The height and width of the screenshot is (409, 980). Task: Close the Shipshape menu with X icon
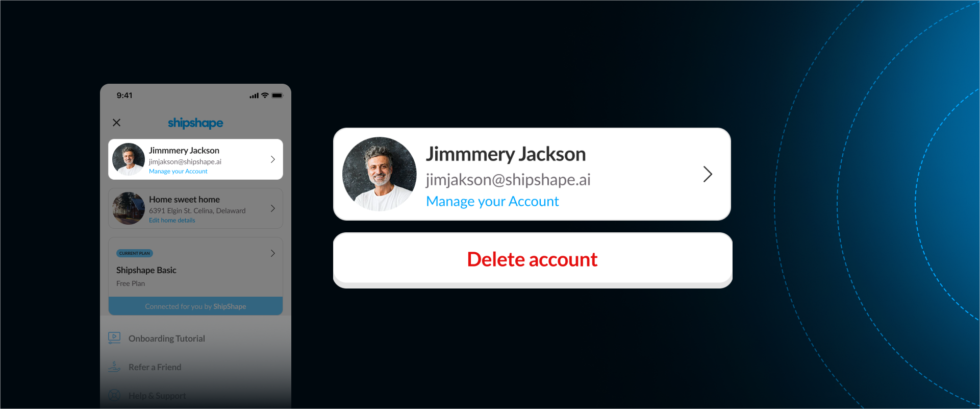coord(116,123)
